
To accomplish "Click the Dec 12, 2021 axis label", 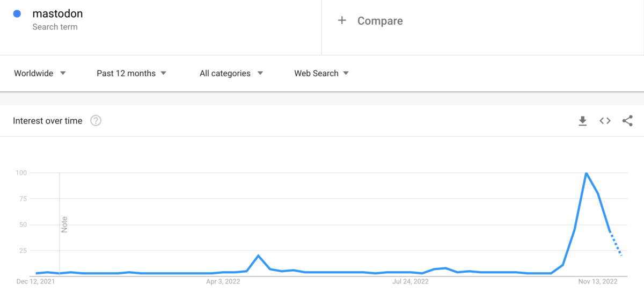I will (35, 281).
